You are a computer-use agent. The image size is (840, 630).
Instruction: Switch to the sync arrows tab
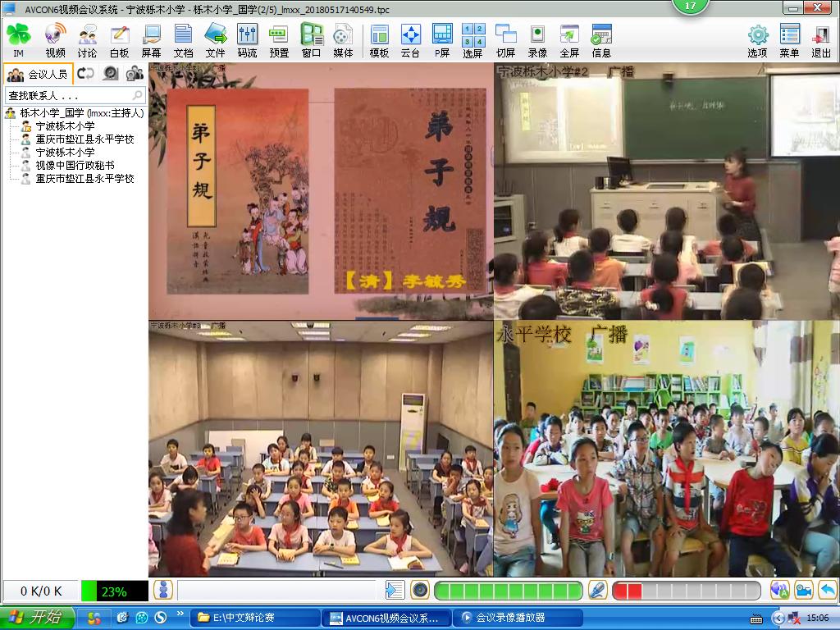pos(85,73)
